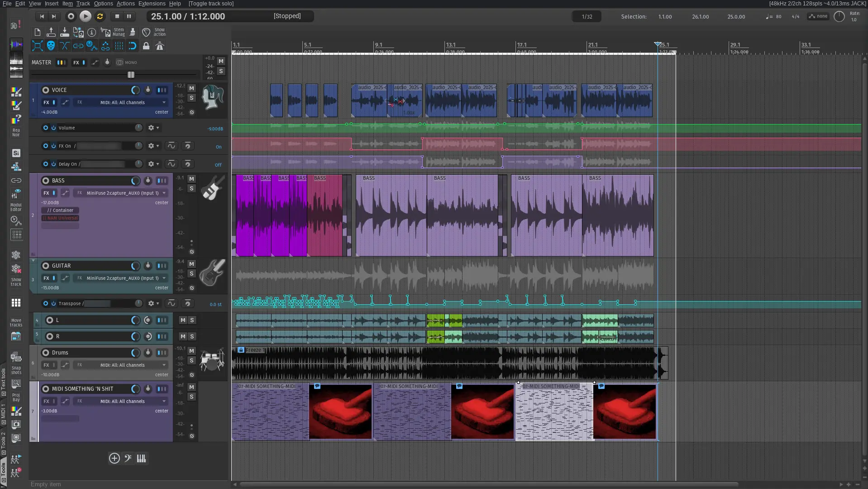Open GUITAR track MiniFuse input dropdown
This screenshot has height=489, width=868.
(164, 278)
